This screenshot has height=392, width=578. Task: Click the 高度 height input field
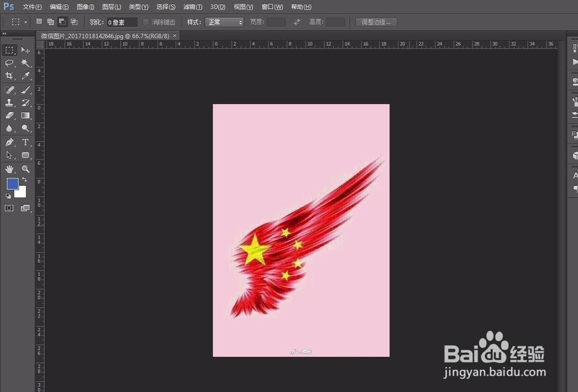point(335,22)
